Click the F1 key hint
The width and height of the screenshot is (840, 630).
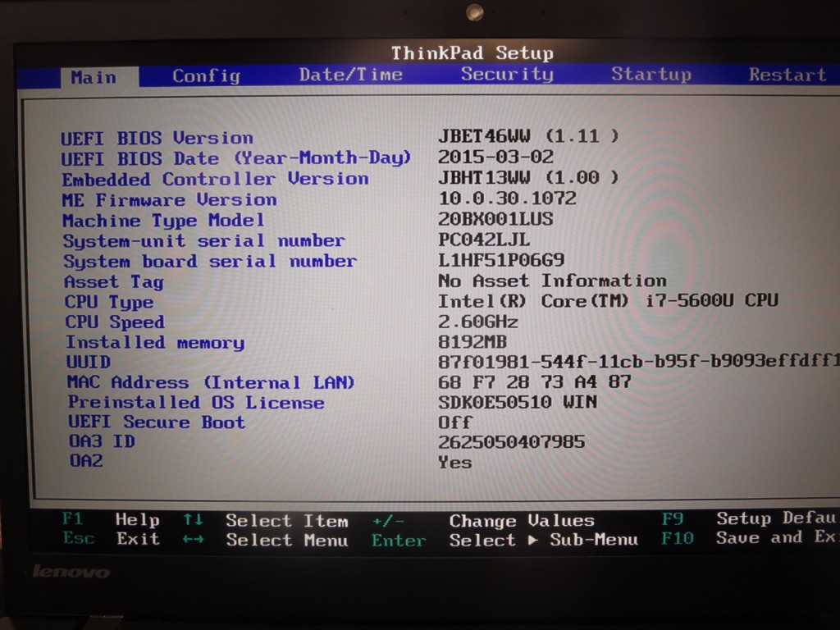(72, 518)
